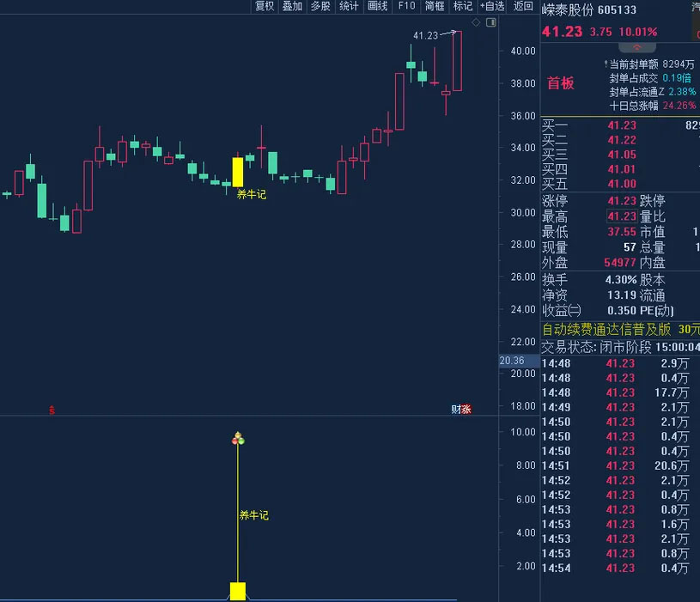Click the red dollar marker at bottom left
Screen dimensions: 700x602
click(52, 410)
